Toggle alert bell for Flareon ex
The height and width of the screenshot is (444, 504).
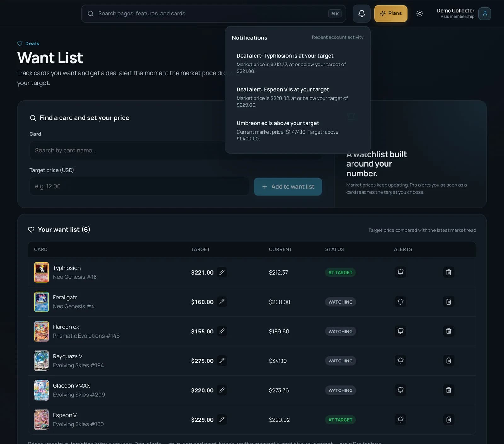tap(400, 331)
